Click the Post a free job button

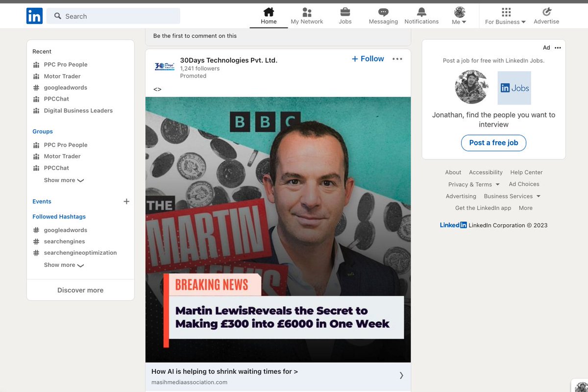coord(493,143)
